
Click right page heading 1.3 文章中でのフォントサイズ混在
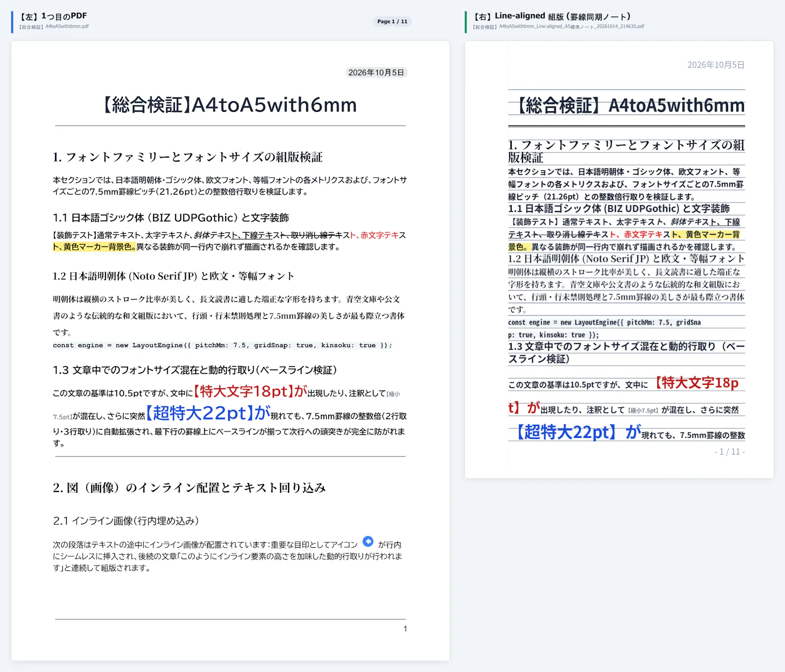[x=627, y=352]
